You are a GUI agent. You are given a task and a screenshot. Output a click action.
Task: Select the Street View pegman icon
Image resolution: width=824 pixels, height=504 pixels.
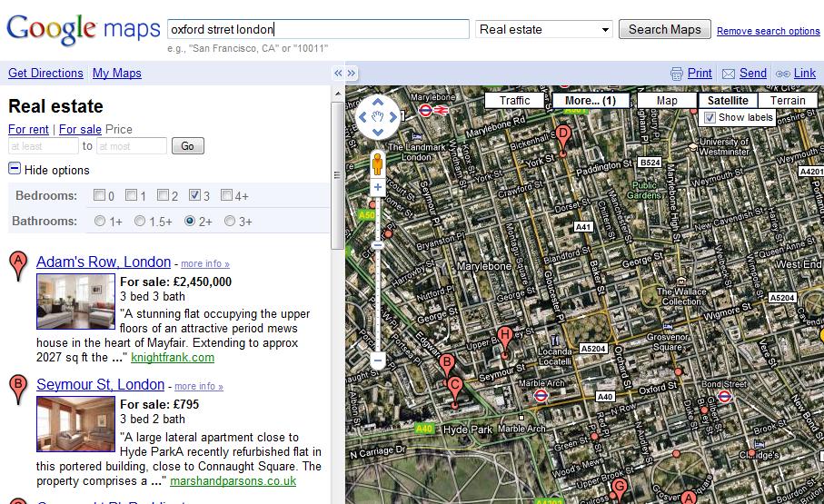(377, 164)
